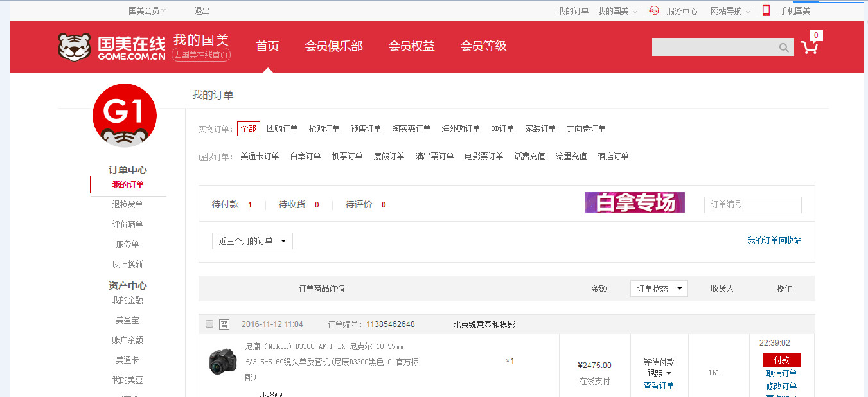Open the 订单状态 filter dropdown

coord(659,288)
